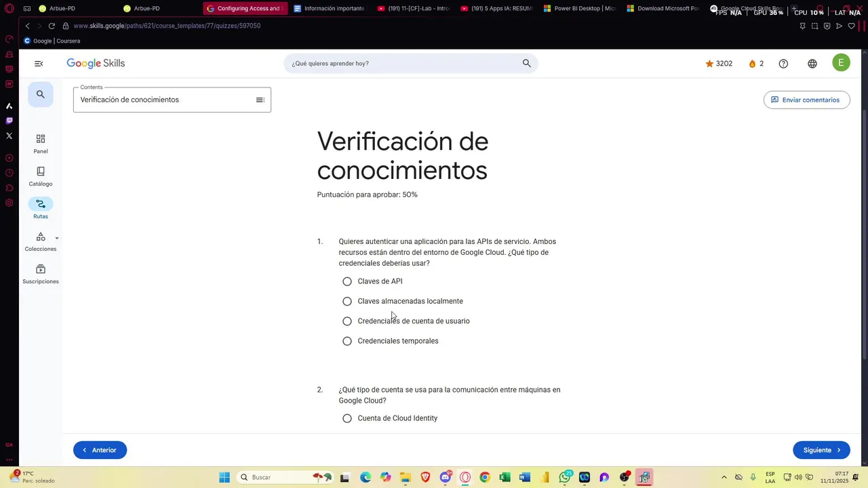The width and height of the screenshot is (868, 488).
Task: Click the volume icon in system tray
Action: click(x=797, y=477)
